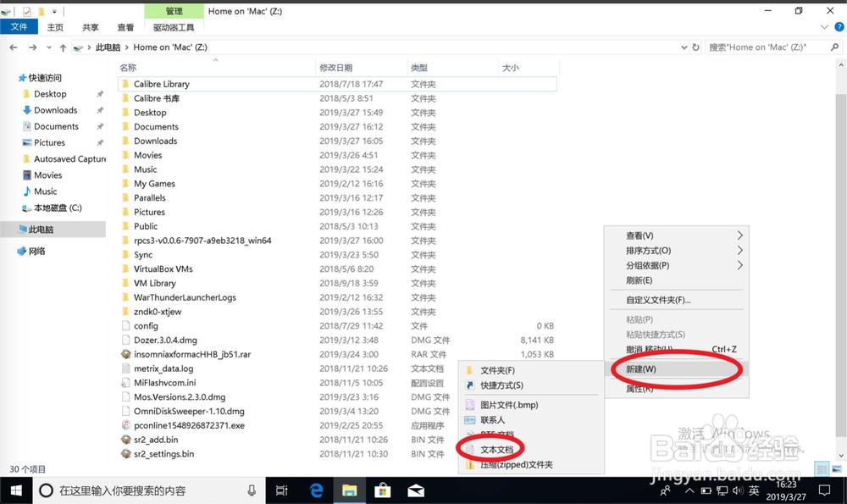The width and height of the screenshot is (847, 504).
Task: Open Microsoft Edge from the taskbar
Action: 314,490
